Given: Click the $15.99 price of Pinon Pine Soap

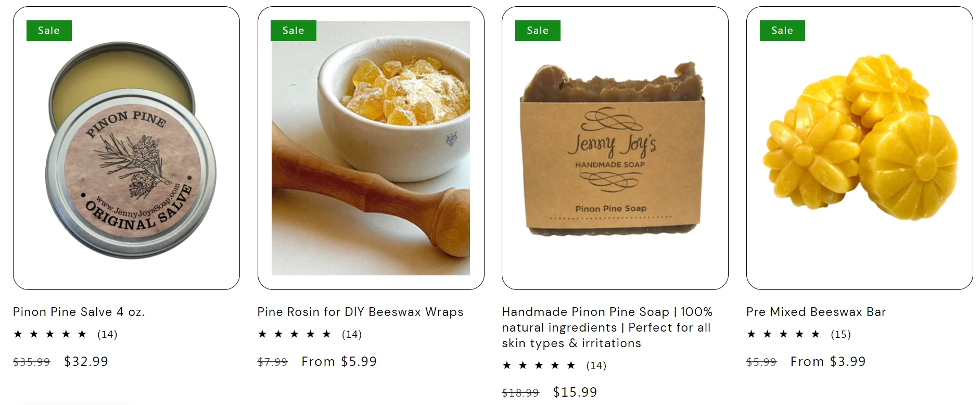Looking at the screenshot, I should click(x=575, y=392).
